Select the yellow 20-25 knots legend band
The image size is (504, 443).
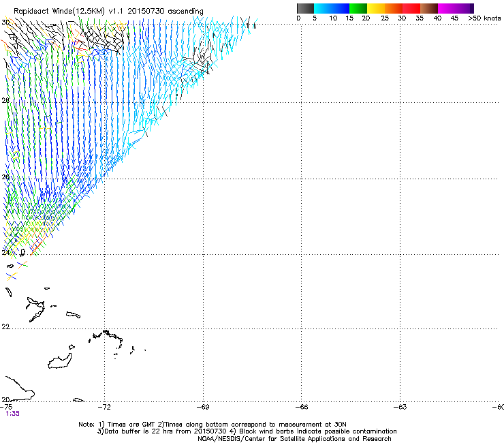(376, 8)
